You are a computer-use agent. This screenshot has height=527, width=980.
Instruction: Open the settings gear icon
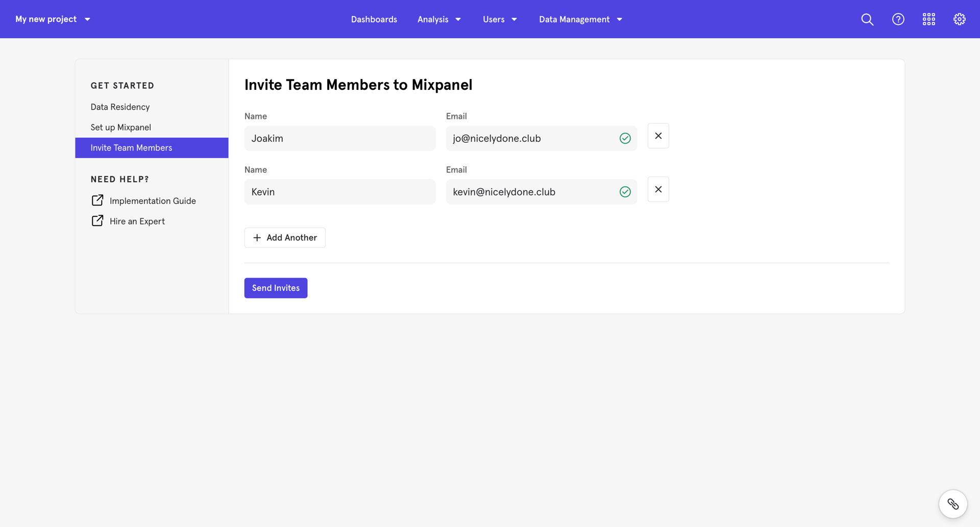tap(959, 19)
